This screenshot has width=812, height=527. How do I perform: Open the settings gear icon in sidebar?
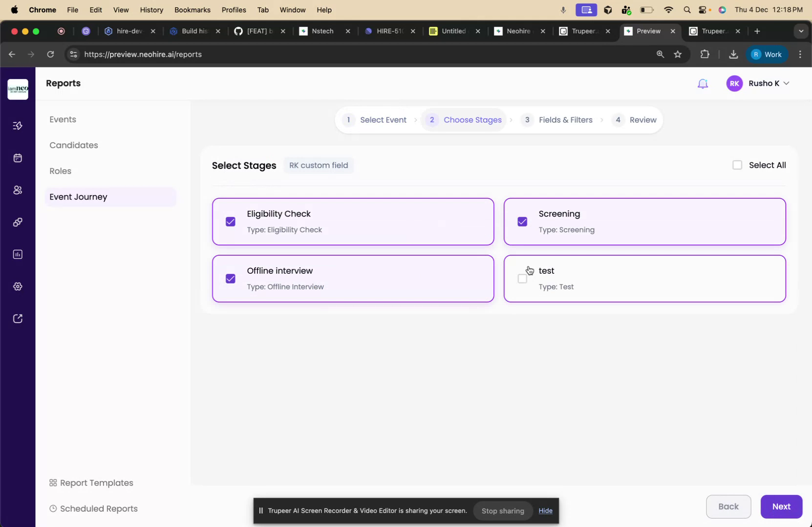18,286
